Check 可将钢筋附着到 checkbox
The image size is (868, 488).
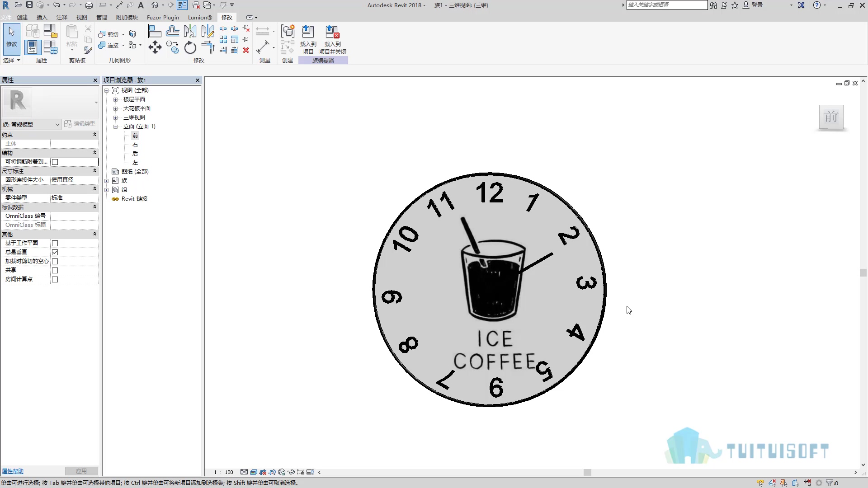55,162
